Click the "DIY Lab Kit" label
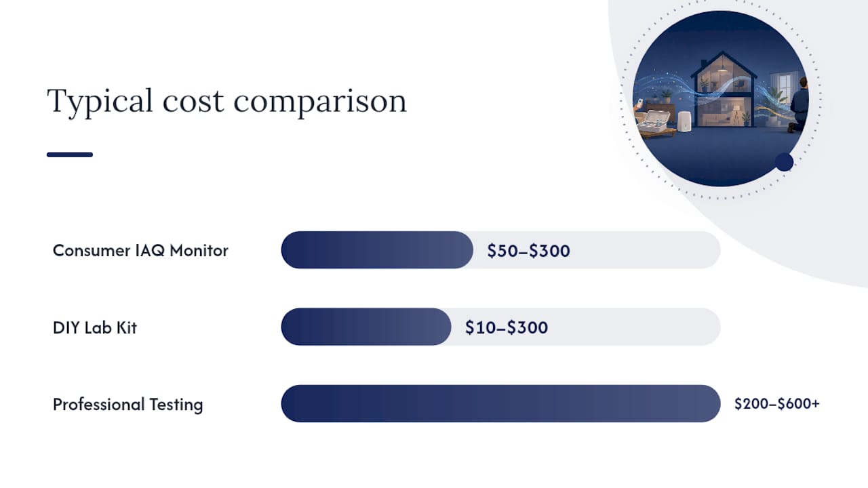This screenshot has height=488, width=868. click(95, 327)
